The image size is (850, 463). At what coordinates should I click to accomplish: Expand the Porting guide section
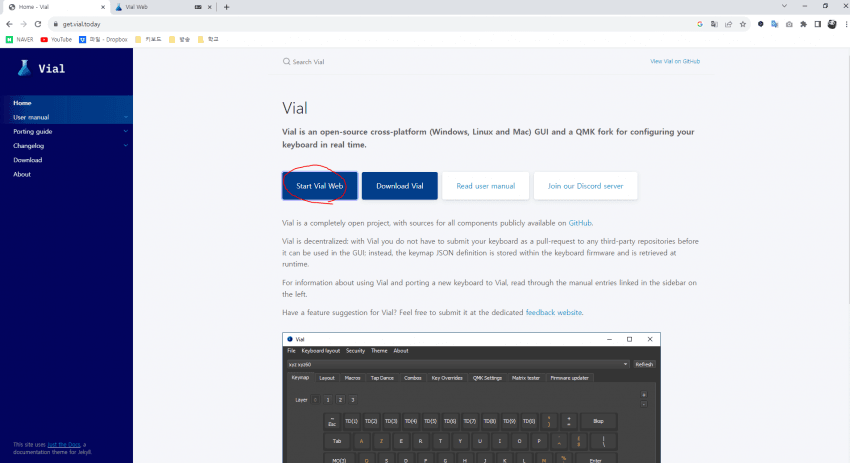[x=126, y=131]
